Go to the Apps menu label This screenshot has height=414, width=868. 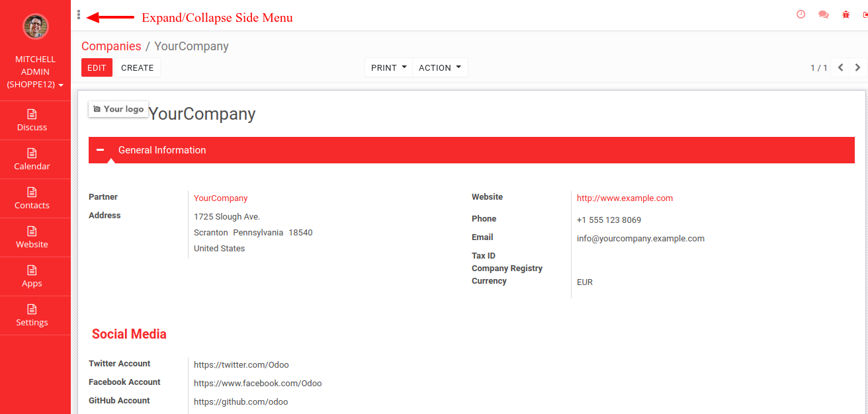(32, 284)
